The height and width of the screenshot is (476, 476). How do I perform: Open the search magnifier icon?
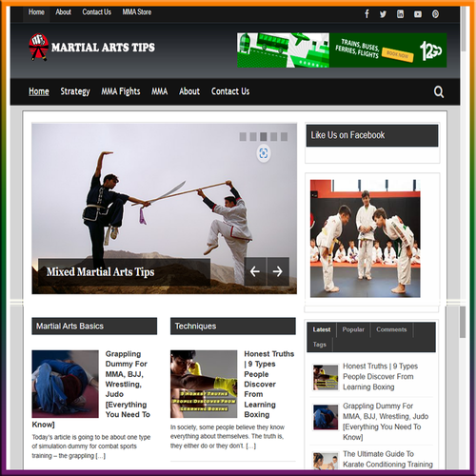coord(439,91)
